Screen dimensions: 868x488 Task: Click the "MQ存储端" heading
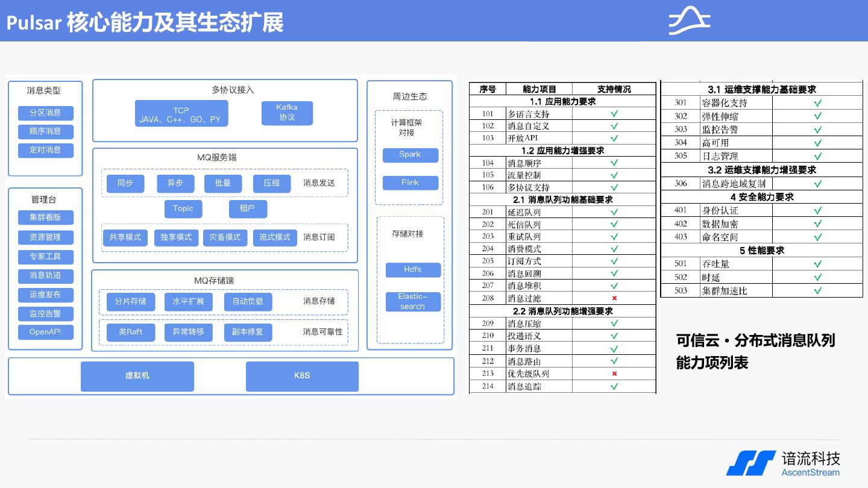click(215, 281)
